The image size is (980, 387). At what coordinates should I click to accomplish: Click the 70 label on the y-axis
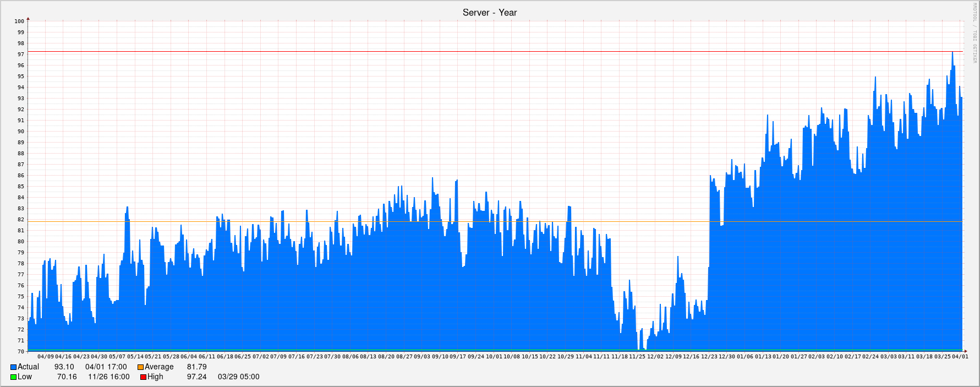point(21,352)
